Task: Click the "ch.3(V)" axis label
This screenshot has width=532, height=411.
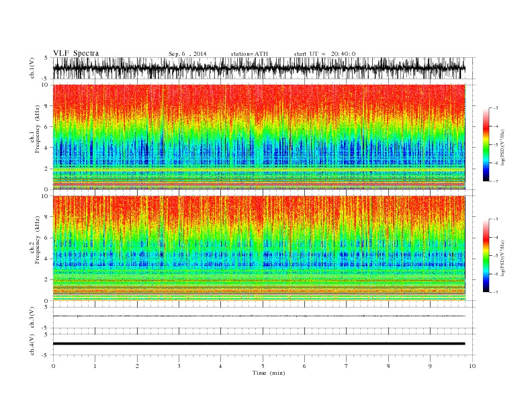Action: coord(32,318)
